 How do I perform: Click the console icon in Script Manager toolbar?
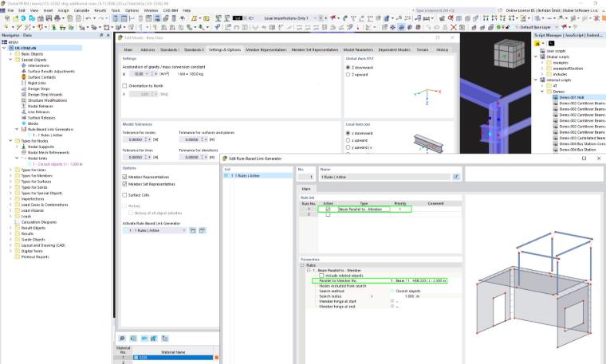pyautogui.click(x=551, y=44)
